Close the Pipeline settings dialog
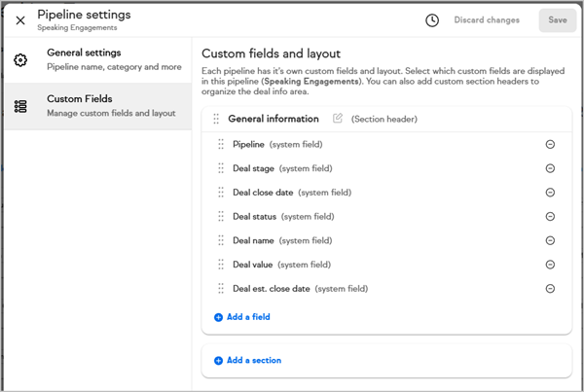The height and width of the screenshot is (392, 584). (x=20, y=20)
